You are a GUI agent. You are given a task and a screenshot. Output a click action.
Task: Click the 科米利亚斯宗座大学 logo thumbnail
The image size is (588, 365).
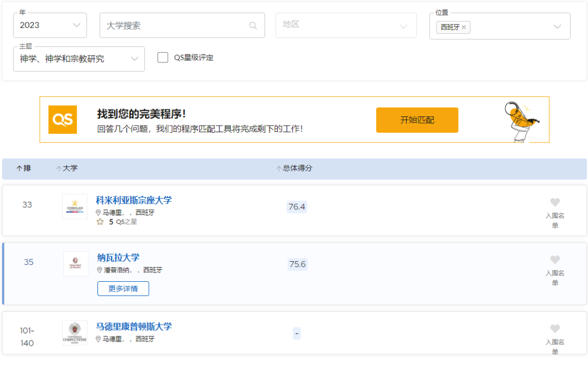tap(75, 207)
